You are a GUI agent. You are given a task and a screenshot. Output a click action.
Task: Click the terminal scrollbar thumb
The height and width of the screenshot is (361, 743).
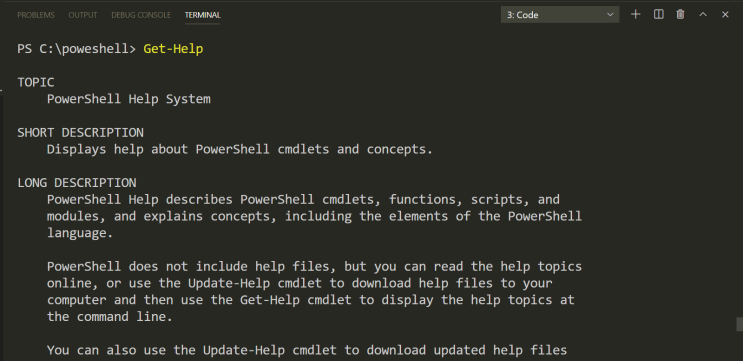click(740, 325)
